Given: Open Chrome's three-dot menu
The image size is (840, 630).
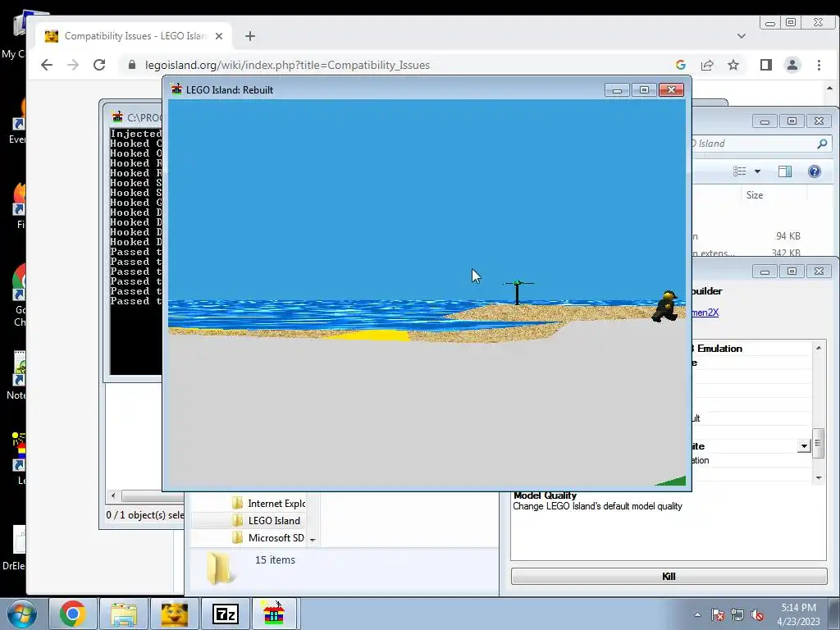Looking at the screenshot, I should pyautogui.click(x=819, y=65).
